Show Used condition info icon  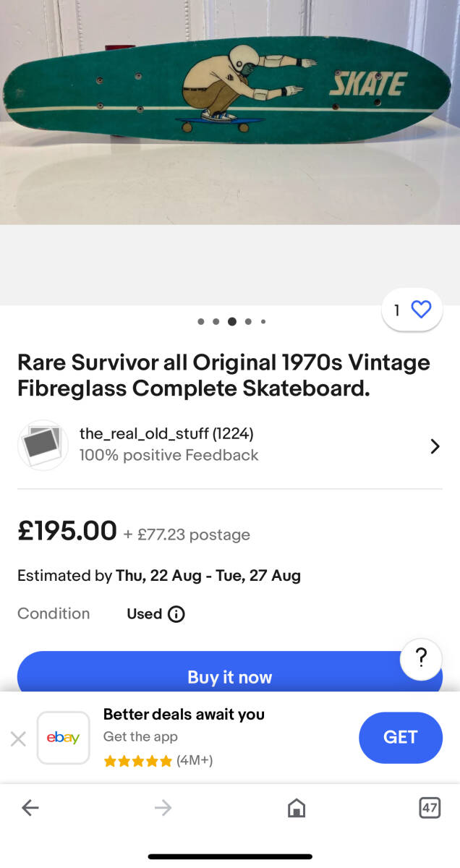pos(176,614)
